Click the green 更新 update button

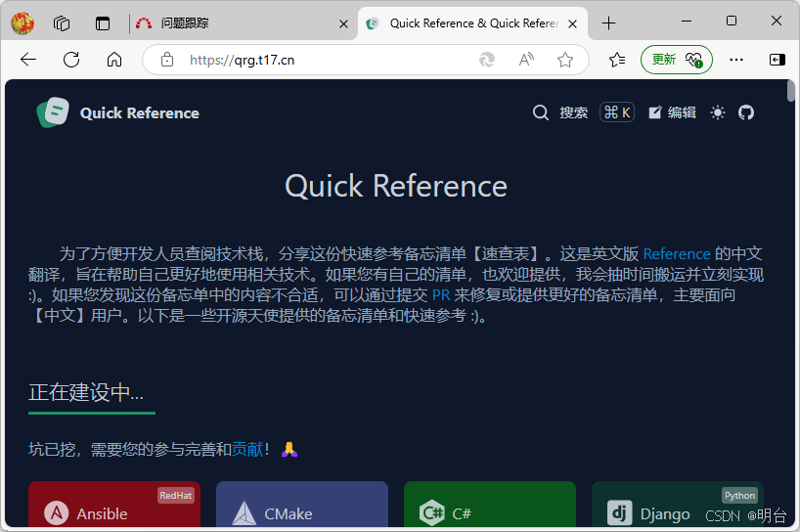tap(677, 60)
